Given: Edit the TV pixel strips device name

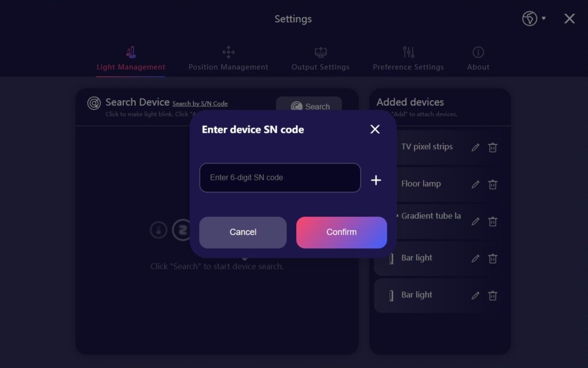Looking at the screenshot, I should point(476,148).
